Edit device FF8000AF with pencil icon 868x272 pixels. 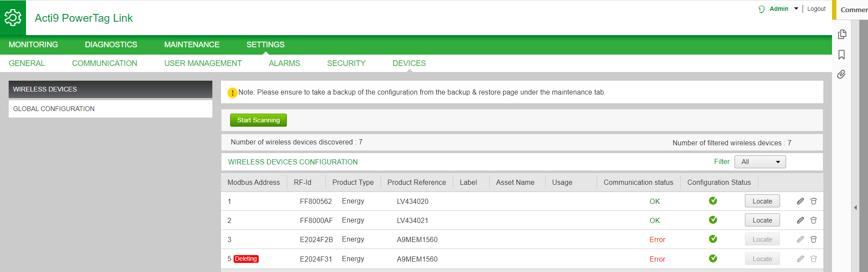tap(800, 220)
